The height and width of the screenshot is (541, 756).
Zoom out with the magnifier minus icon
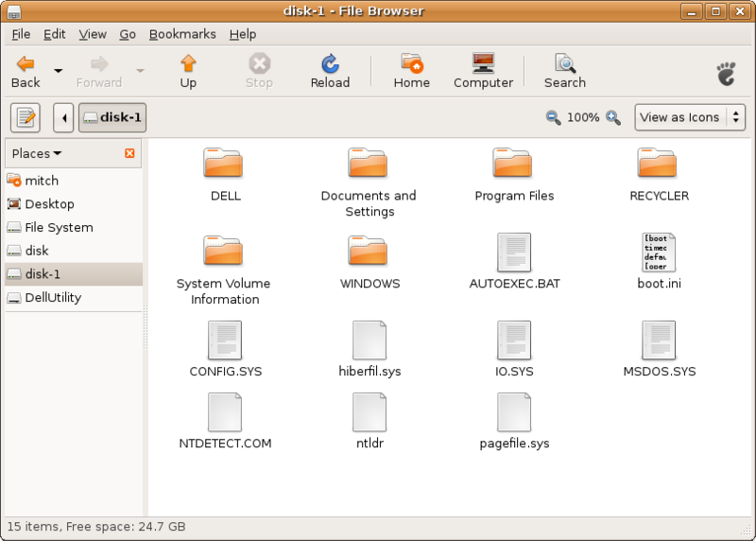tap(553, 117)
